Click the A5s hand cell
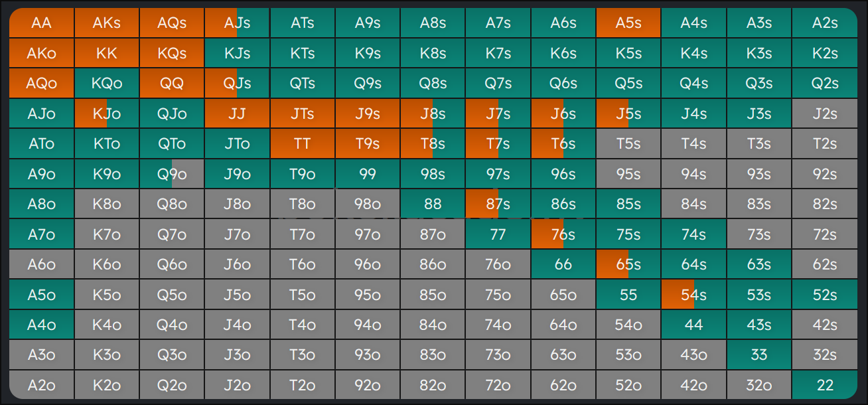 (x=628, y=23)
